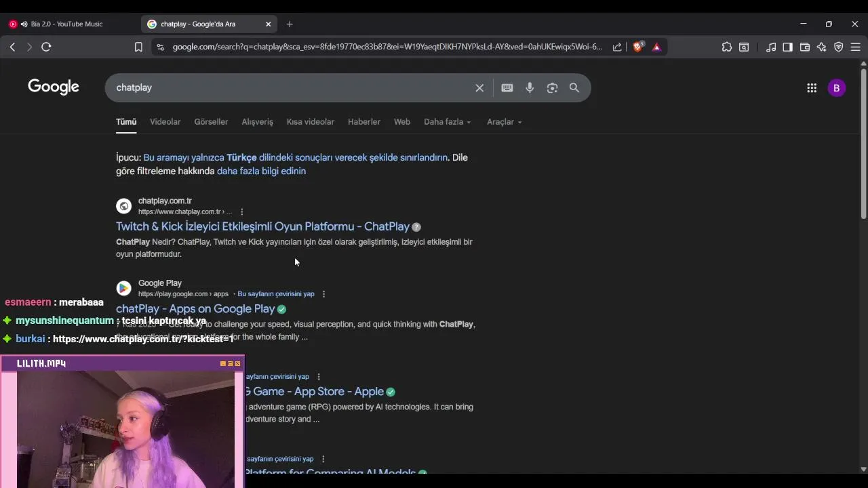
Task: Open the browser hamburger main menu
Action: [856, 47]
